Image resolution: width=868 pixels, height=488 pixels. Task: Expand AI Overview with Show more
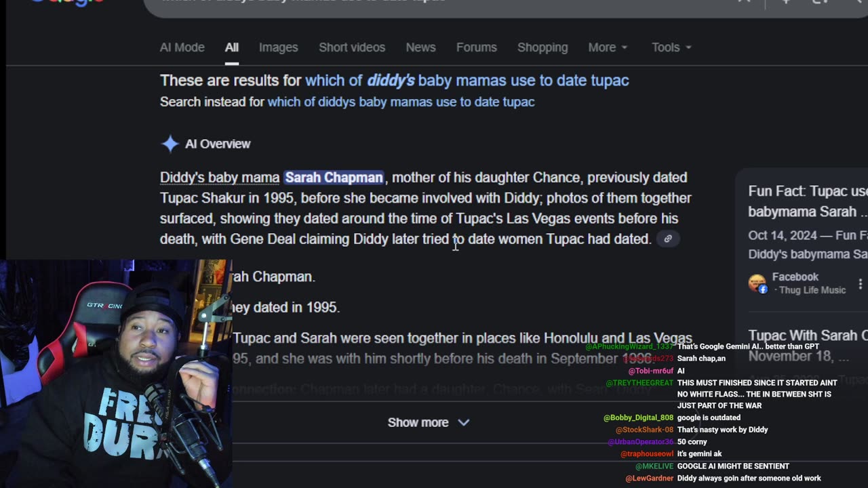(429, 422)
